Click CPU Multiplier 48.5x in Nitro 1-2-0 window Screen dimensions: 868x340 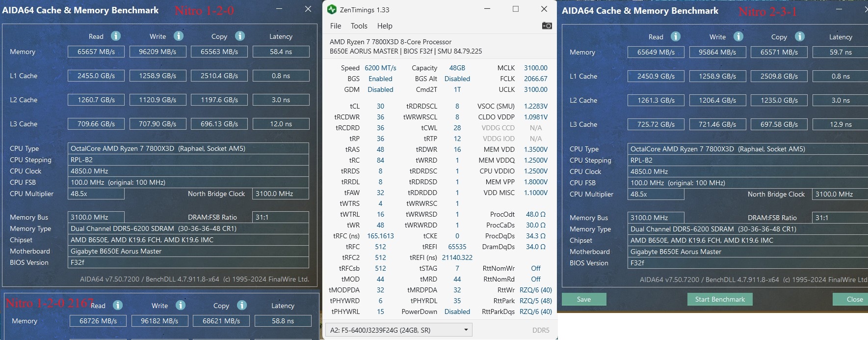pos(96,194)
